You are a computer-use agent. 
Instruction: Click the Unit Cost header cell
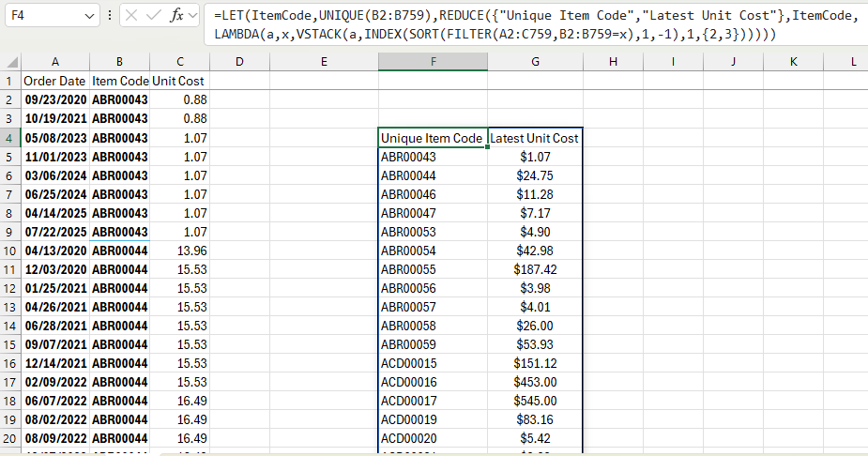(x=180, y=81)
